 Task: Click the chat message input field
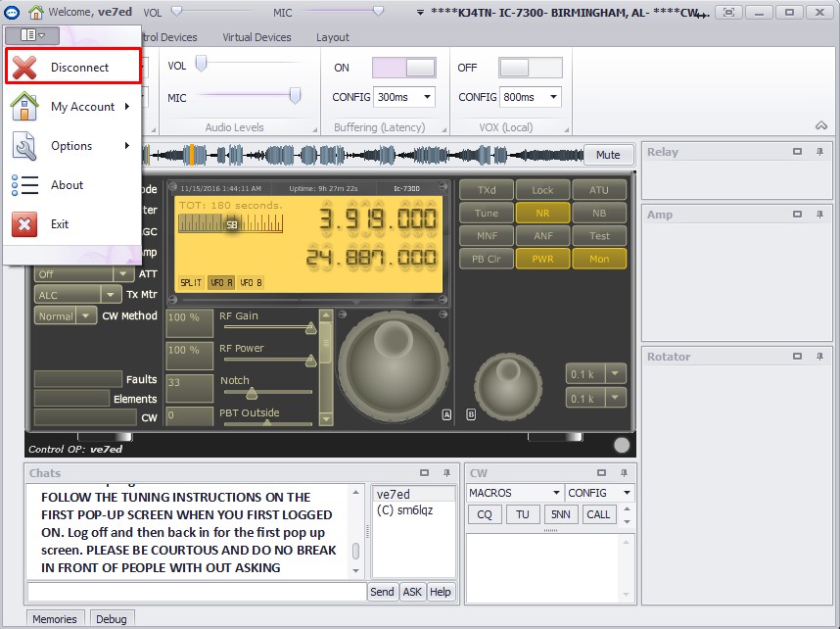tap(197, 592)
